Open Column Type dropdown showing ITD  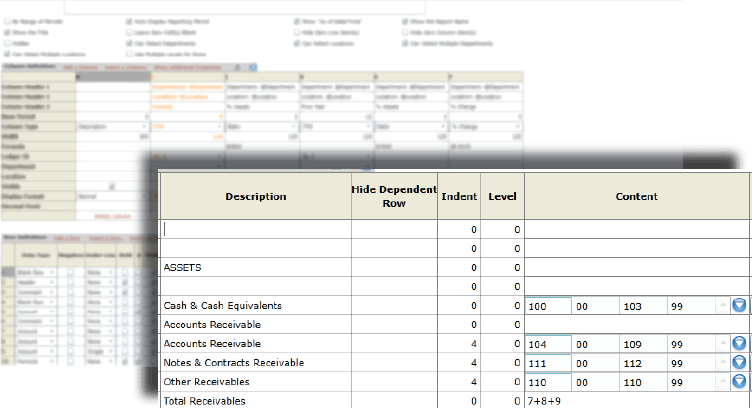click(337, 127)
